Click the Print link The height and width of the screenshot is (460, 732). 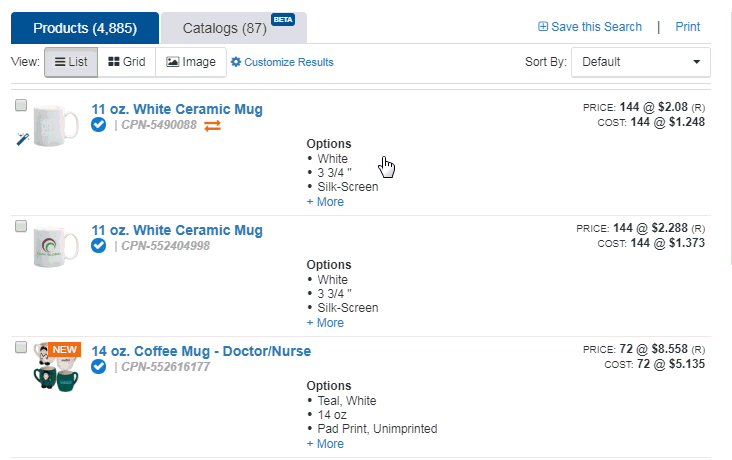pyautogui.click(x=688, y=27)
